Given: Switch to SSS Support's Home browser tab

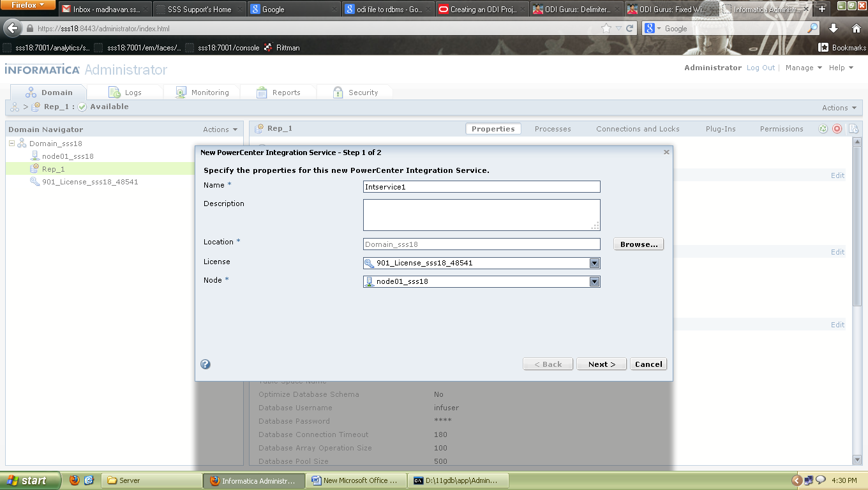Looking at the screenshot, I should pyautogui.click(x=200, y=9).
